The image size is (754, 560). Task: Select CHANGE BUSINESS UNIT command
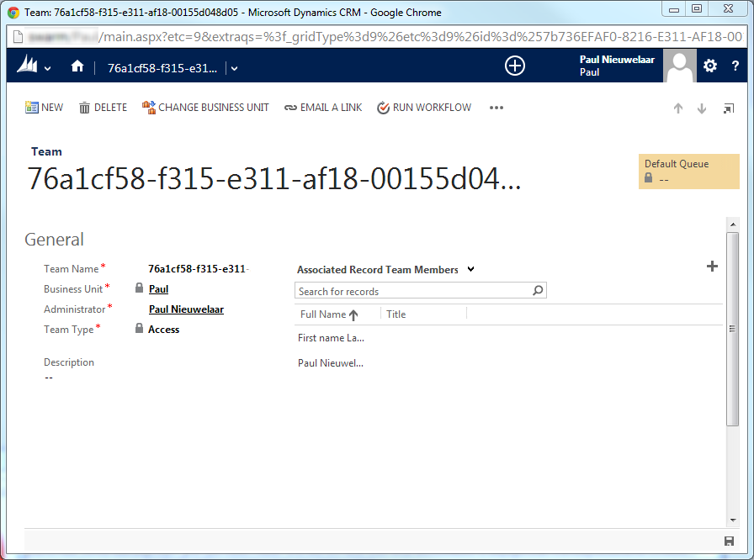pyautogui.click(x=205, y=108)
